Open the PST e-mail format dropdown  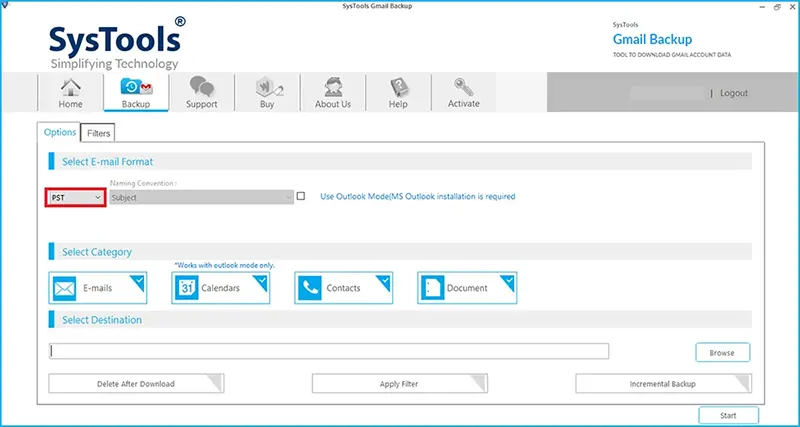click(x=76, y=197)
